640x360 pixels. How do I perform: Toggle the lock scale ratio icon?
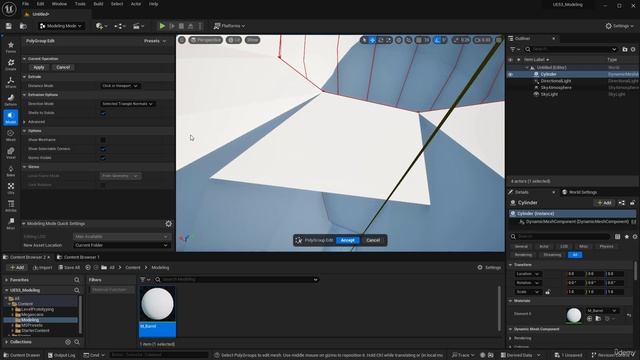click(548, 292)
